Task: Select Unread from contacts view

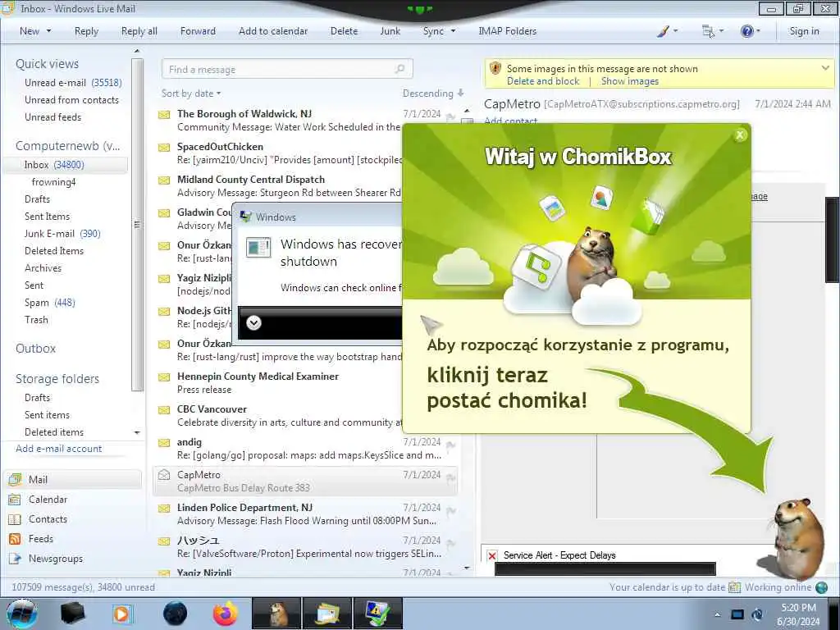Action: [x=72, y=99]
